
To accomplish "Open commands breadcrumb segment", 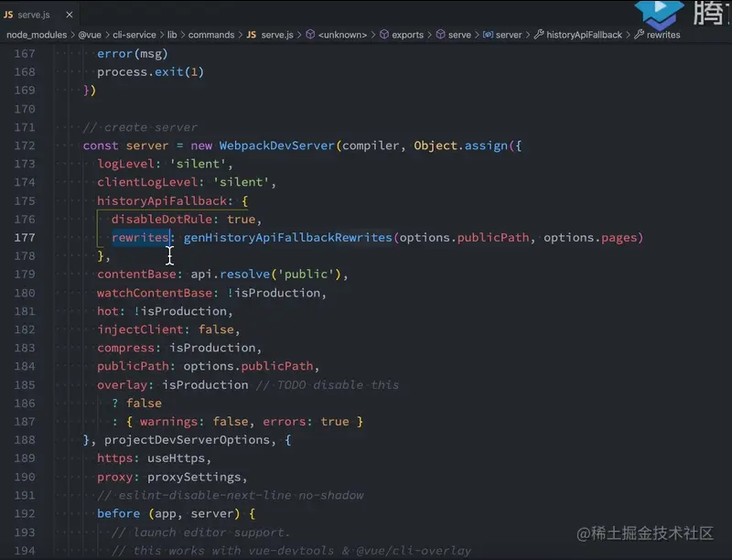I will pos(211,35).
